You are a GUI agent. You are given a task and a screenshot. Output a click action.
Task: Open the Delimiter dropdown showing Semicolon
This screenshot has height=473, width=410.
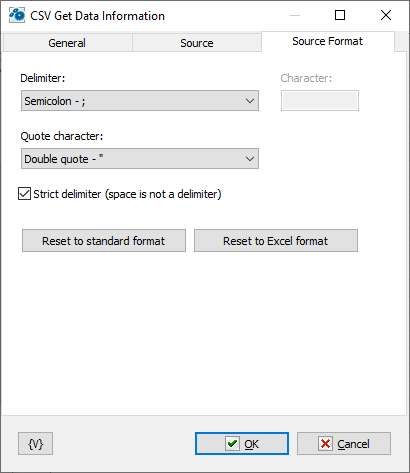pos(140,101)
